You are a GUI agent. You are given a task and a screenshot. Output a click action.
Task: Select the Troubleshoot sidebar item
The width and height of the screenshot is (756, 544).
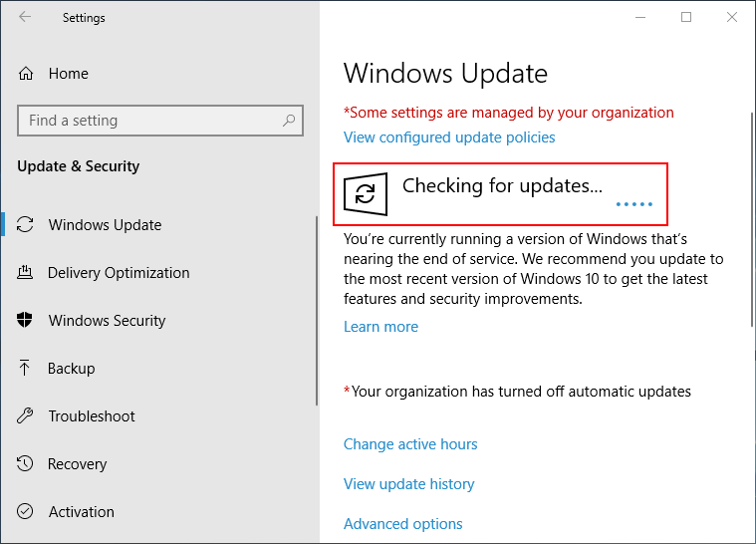pyautogui.click(x=92, y=416)
